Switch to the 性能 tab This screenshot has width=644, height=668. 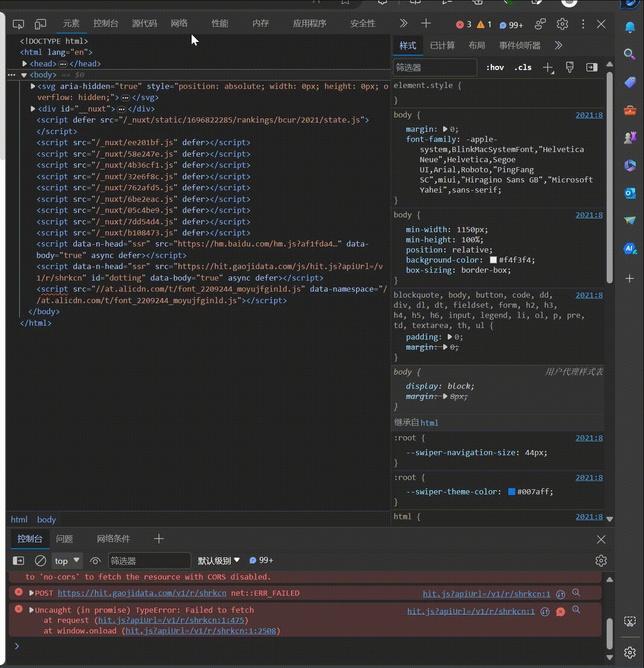[x=220, y=23]
